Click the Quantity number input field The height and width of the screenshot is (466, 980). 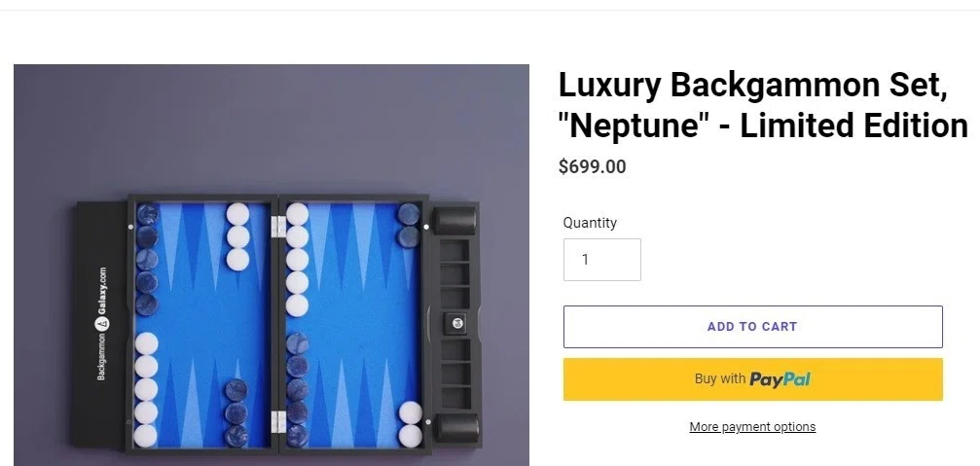coord(601,259)
